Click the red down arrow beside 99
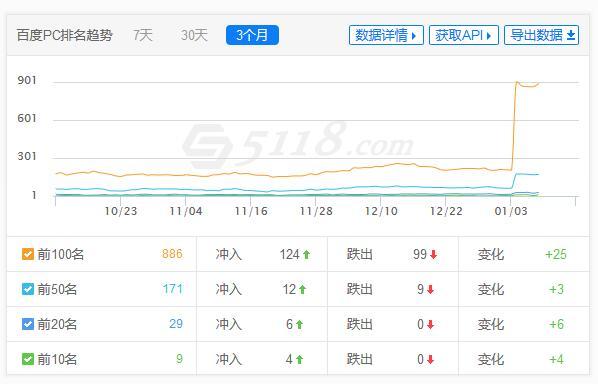This screenshot has width=598, height=384. (433, 254)
